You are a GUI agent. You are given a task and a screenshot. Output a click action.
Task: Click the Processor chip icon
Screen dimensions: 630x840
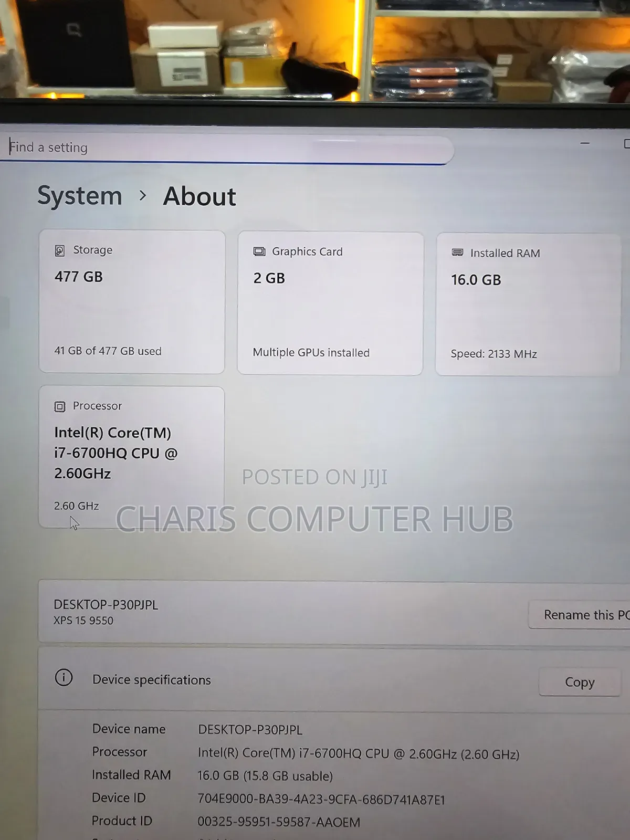pyautogui.click(x=60, y=406)
